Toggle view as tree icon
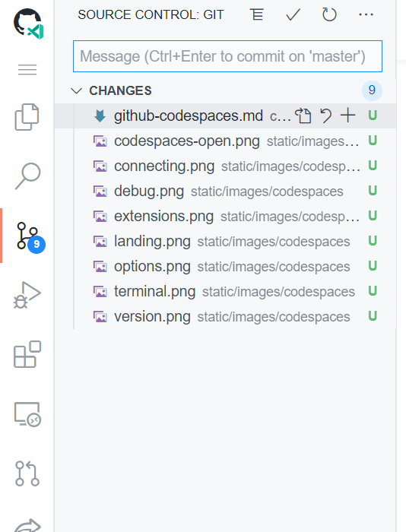 [257, 14]
